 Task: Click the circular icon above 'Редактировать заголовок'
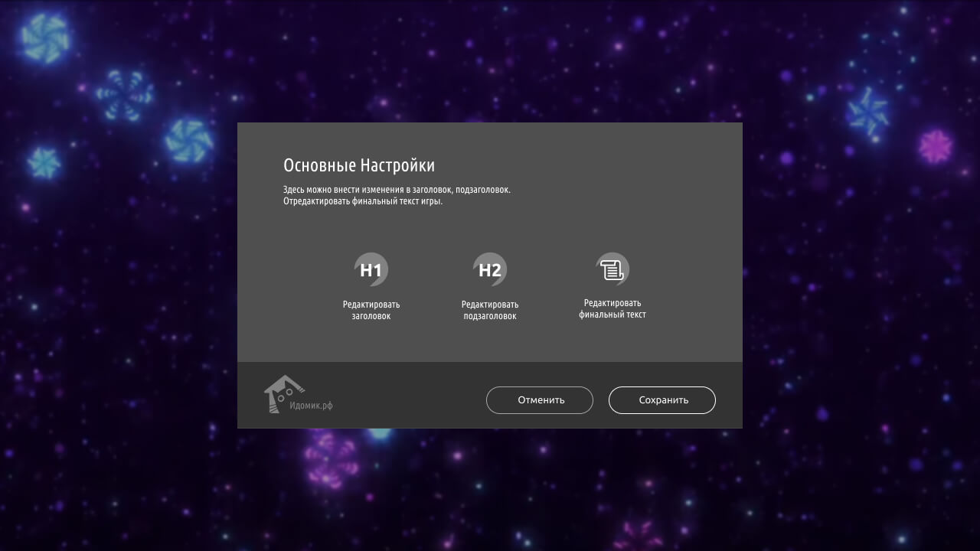371,269
